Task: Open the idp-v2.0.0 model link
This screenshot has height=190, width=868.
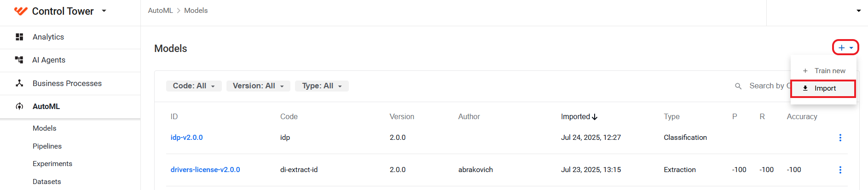Action: pyautogui.click(x=186, y=138)
